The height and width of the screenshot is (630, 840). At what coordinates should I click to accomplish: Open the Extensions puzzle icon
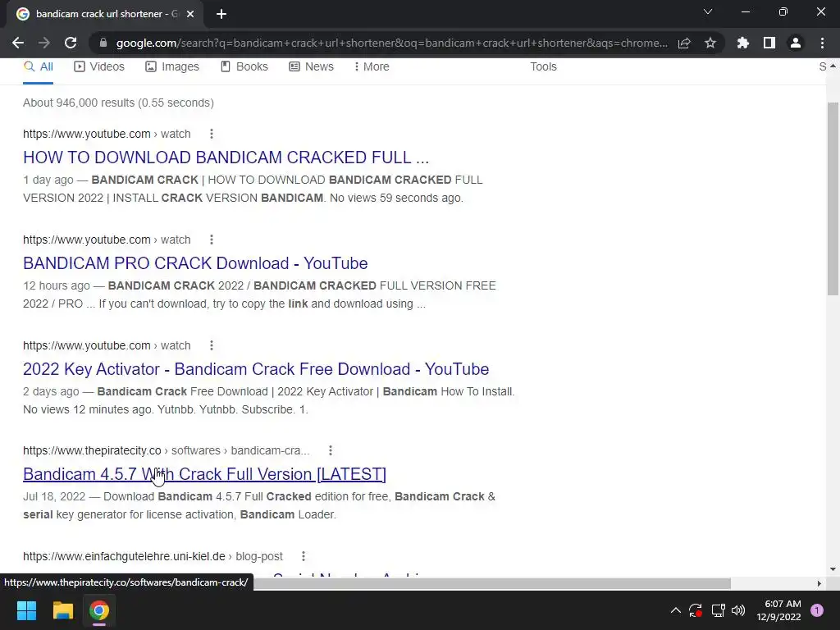coord(743,43)
